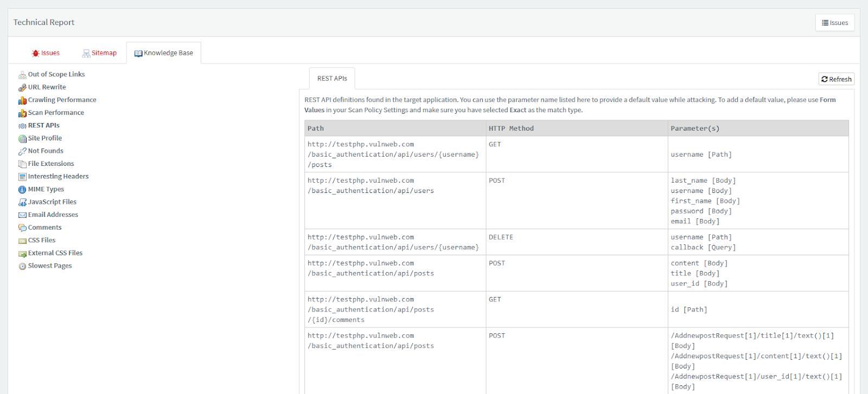Click the bug icon on Issues tab

click(36, 53)
